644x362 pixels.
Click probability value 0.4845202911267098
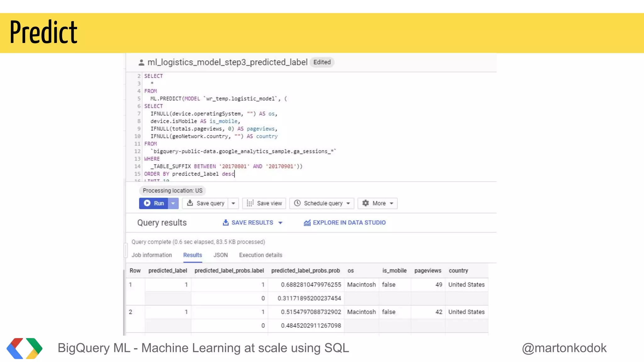[x=311, y=326]
